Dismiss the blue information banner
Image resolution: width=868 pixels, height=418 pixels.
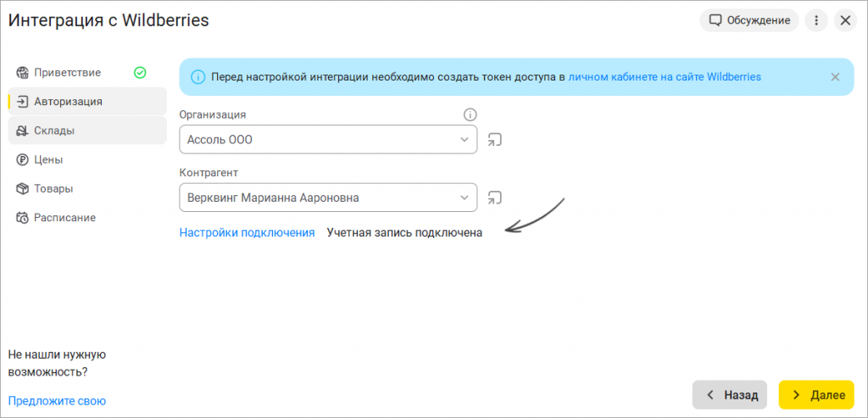pyautogui.click(x=835, y=77)
